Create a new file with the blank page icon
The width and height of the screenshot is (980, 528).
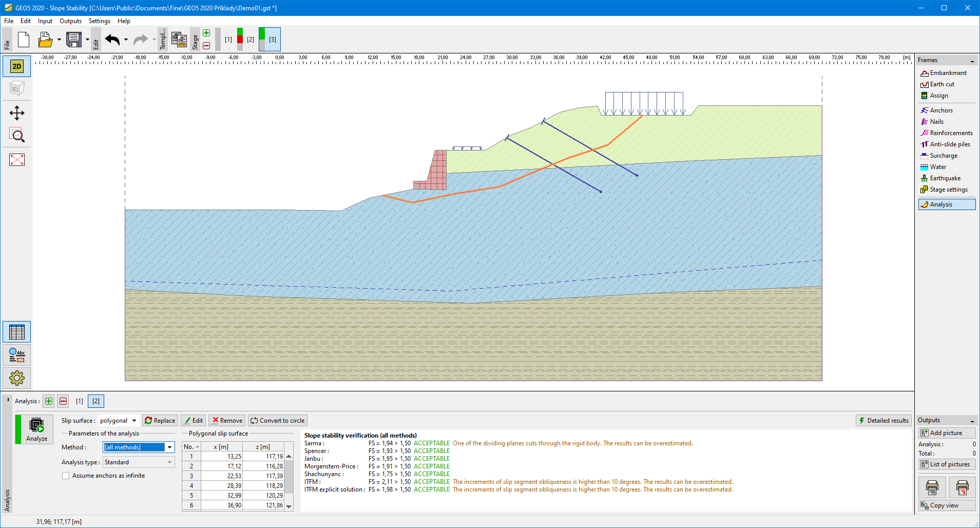pyautogui.click(x=24, y=39)
